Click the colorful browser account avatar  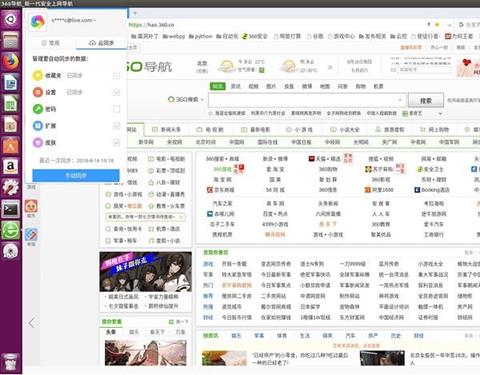(x=37, y=22)
